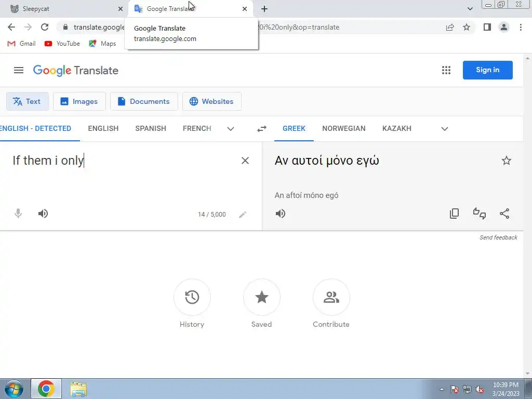The image size is (532, 399).
Task: Bookmark this tab with the star
Action: (467, 27)
